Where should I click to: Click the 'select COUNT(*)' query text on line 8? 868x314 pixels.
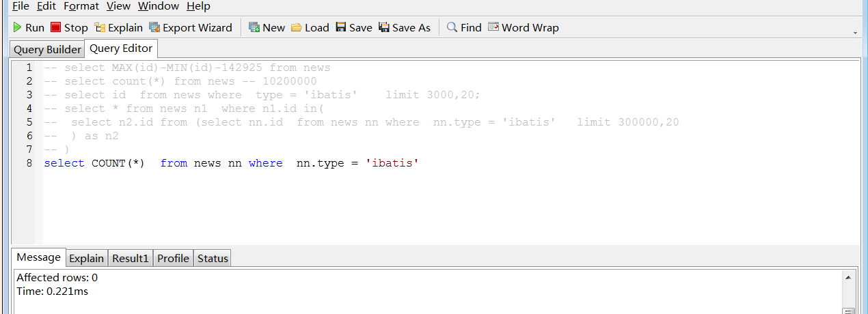pyautogui.click(x=94, y=163)
